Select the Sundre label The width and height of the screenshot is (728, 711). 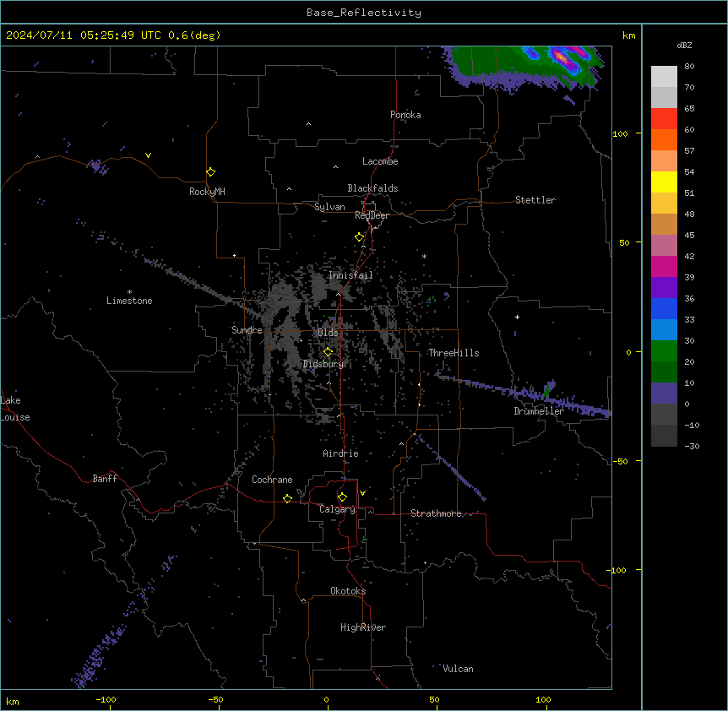pos(247,330)
